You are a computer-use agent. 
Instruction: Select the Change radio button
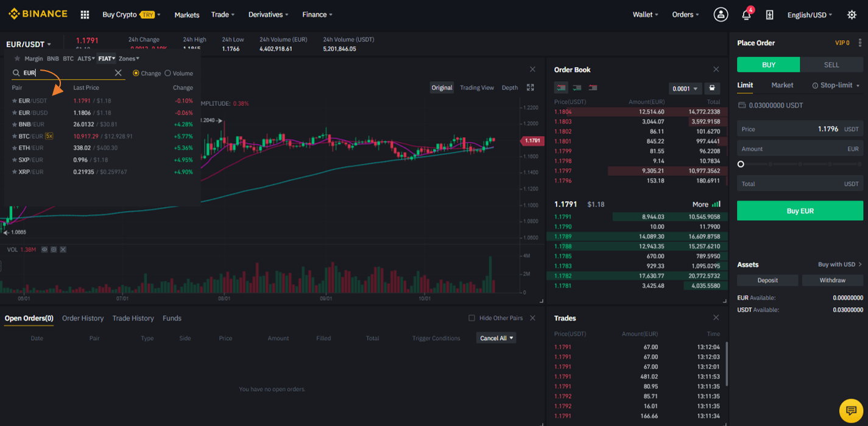click(136, 73)
